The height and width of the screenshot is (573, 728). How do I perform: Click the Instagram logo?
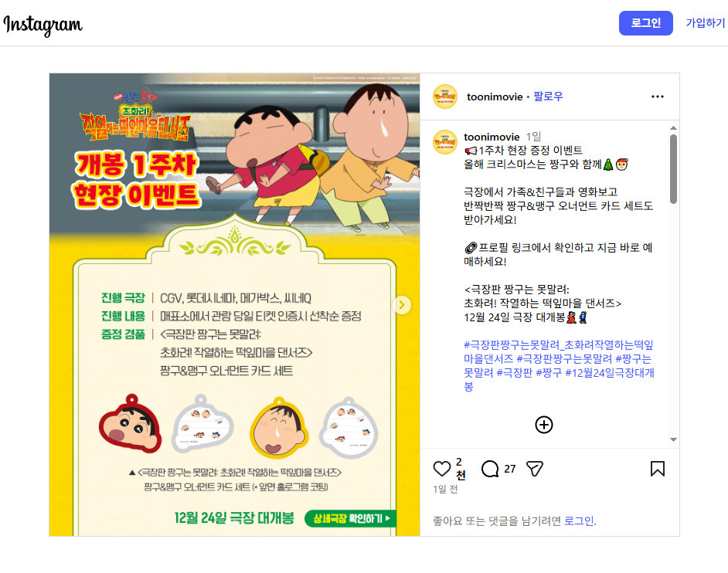coord(43,24)
